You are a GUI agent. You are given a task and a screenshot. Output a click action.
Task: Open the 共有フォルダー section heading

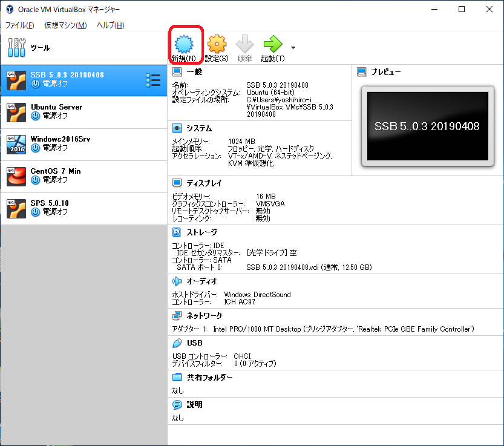tap(209, 377)
